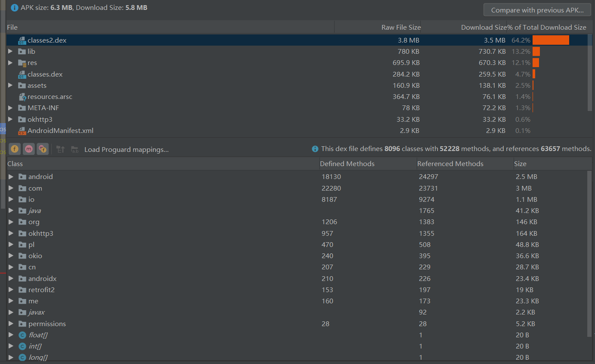Click Compare with previous APK button
The image size is (595, 364).
(x=537, y=10)
